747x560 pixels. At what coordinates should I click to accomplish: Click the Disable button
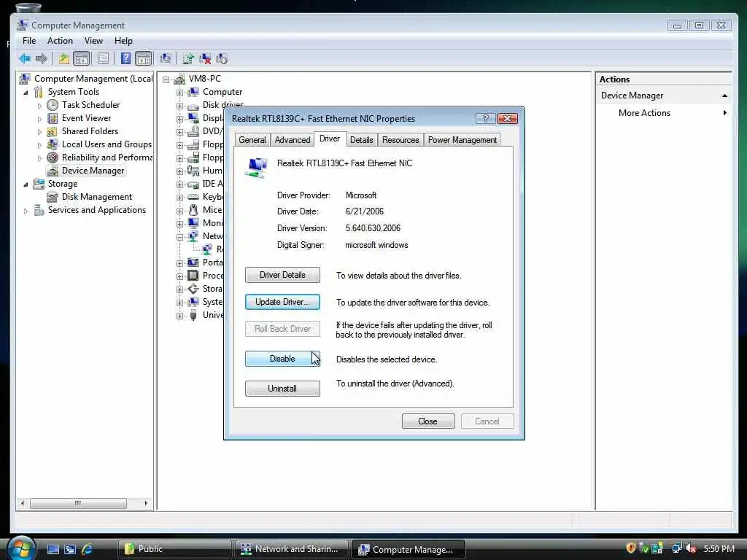(282, 359)
